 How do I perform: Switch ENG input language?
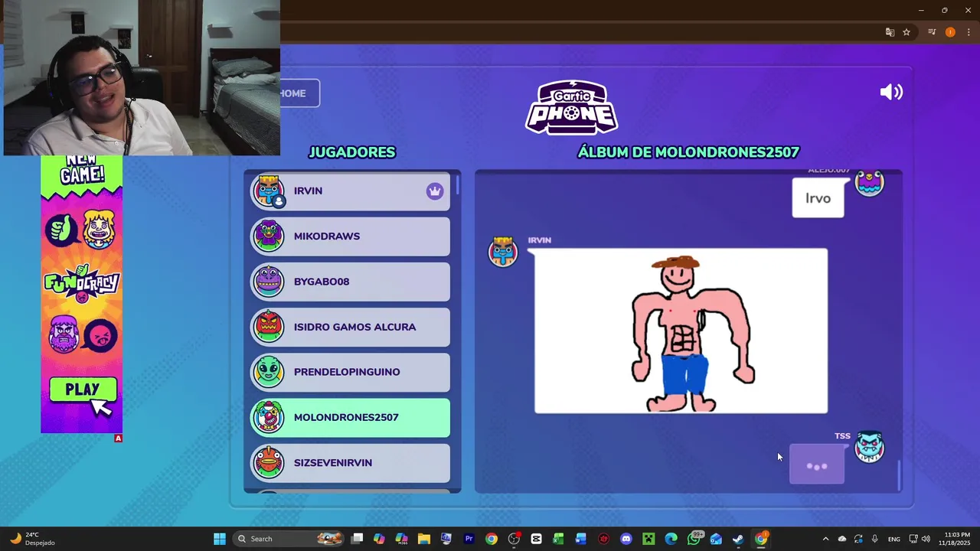coord(893,539)
